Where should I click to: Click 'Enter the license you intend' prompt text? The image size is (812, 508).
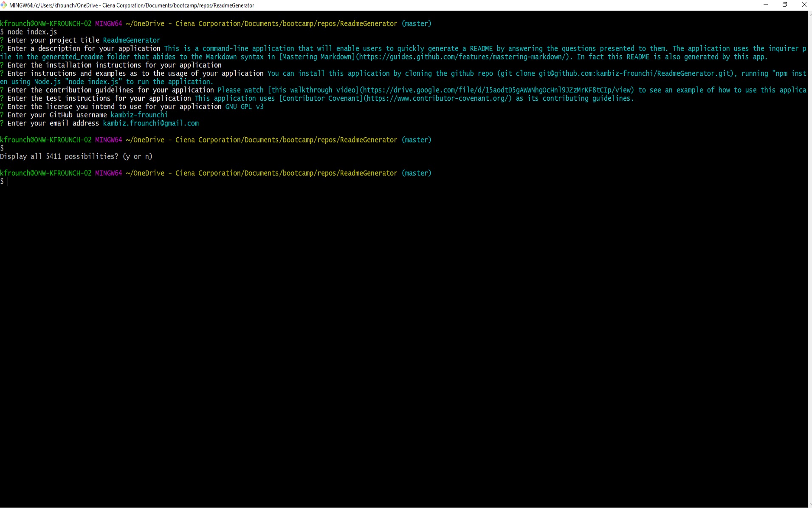(x=115, y=107)
